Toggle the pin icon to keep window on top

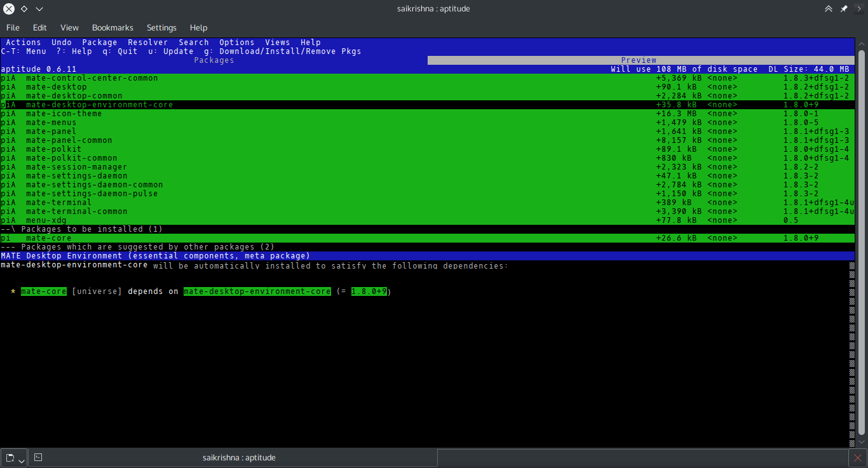(843, 8)
